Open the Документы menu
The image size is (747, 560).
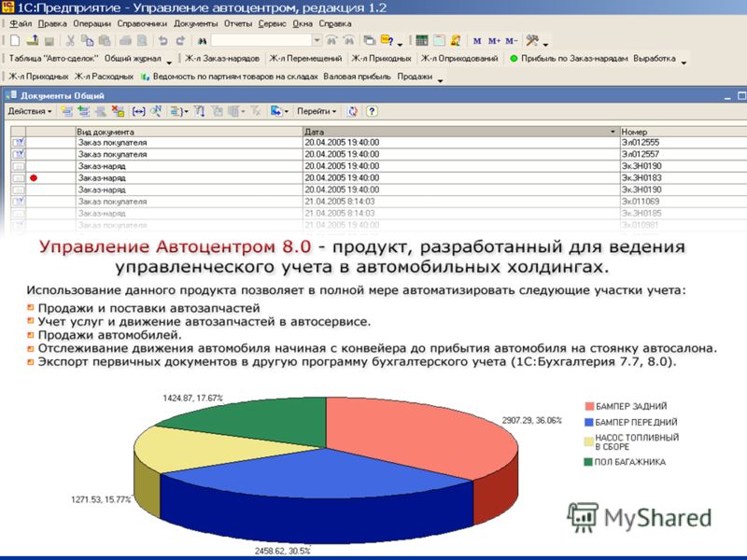click(195, 23)
